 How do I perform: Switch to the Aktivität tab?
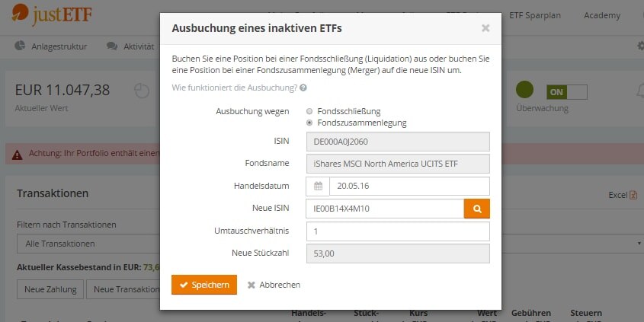tap(130, 46)
